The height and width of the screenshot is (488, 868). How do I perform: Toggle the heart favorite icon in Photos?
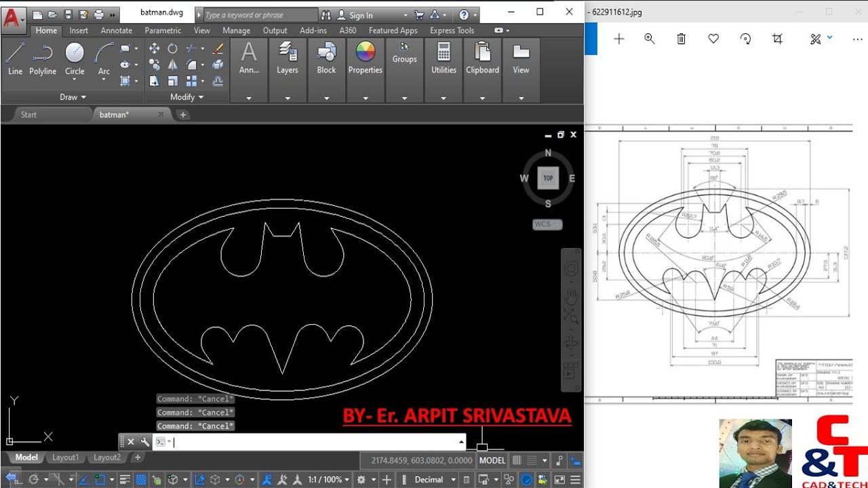713,39
